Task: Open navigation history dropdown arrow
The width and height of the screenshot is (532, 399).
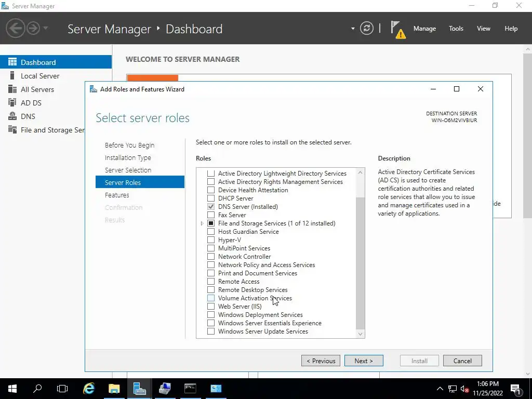Action: tap(46, 28)
